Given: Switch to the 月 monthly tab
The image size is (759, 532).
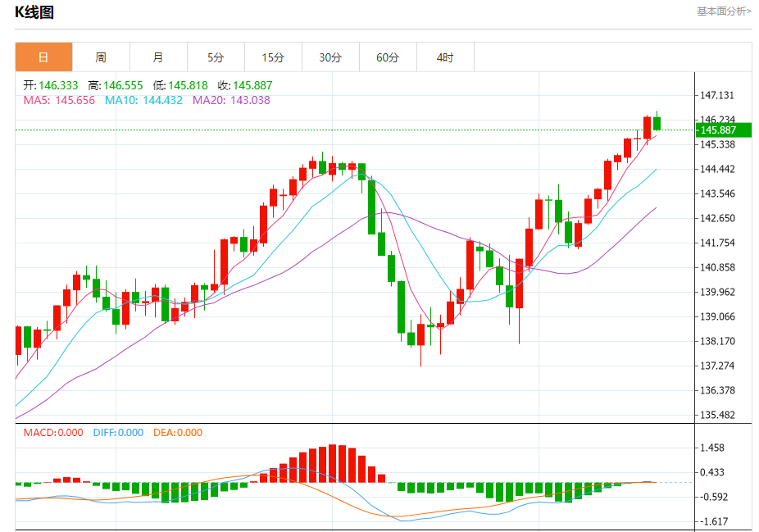Looking at the screenshot, I should coord(158,57).
